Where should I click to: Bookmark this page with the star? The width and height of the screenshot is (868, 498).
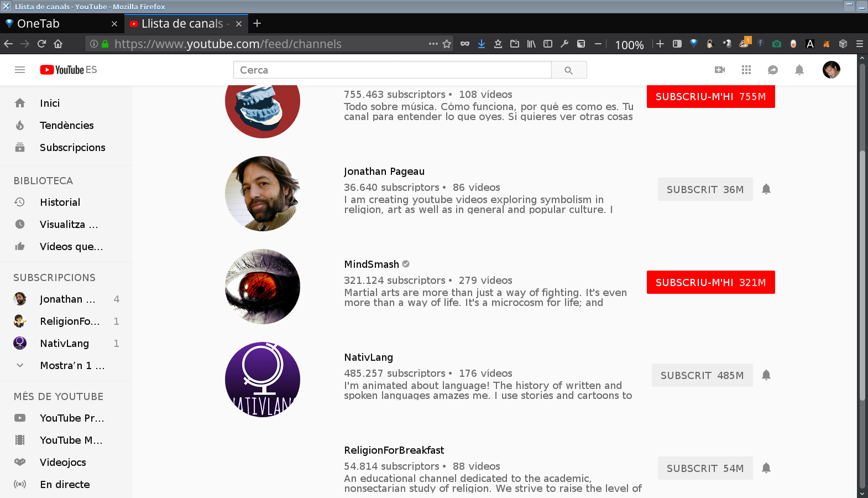coord(447,44)
